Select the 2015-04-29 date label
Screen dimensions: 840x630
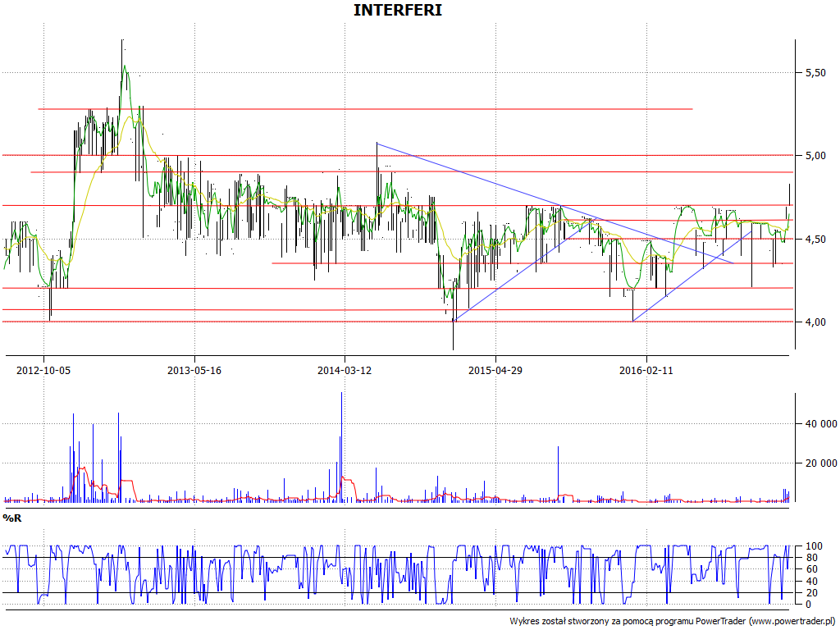pos(495,370)
